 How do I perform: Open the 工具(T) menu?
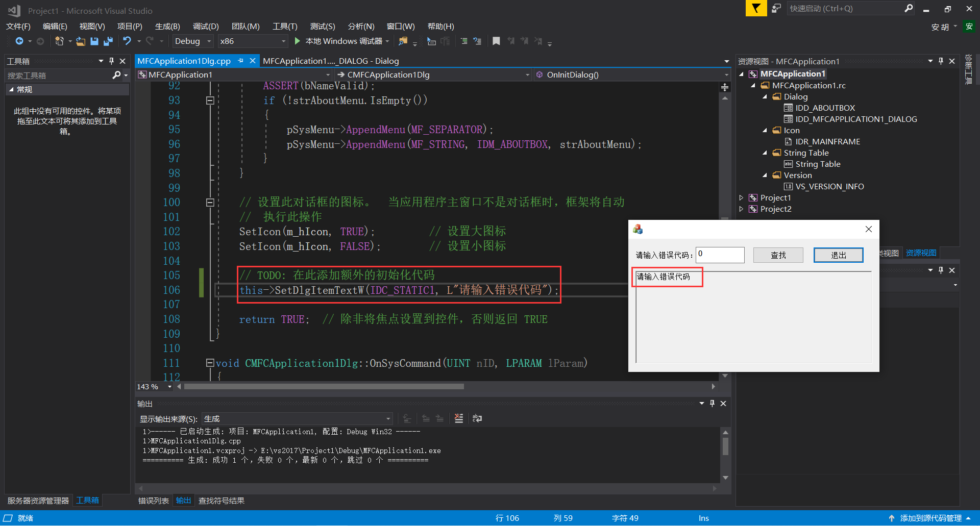(x=285, y=27)
